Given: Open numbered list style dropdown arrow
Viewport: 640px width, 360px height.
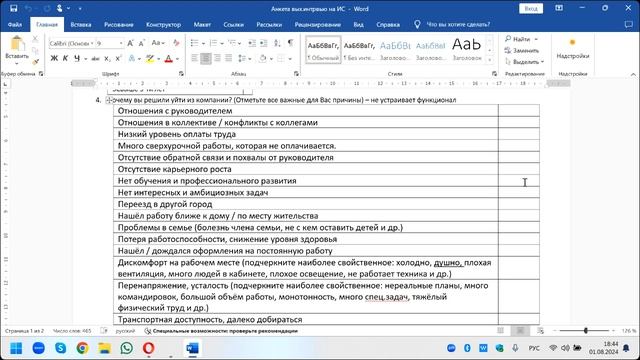Looking at the screenshot, I should [x=222, y=43].
